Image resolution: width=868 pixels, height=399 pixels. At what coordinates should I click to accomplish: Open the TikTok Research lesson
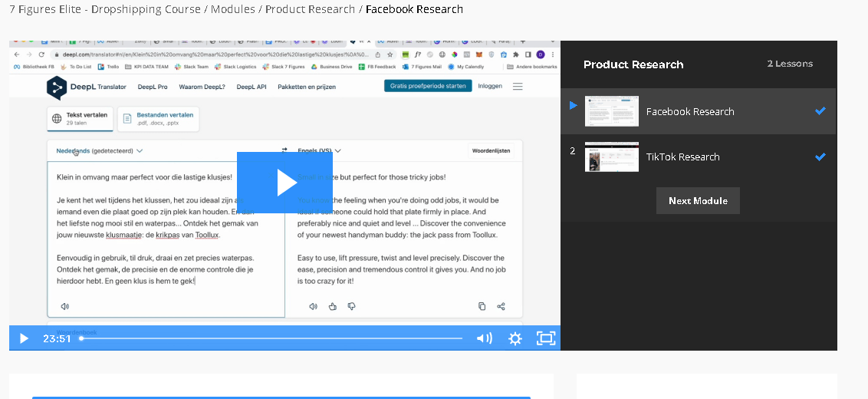coord(682,157)
